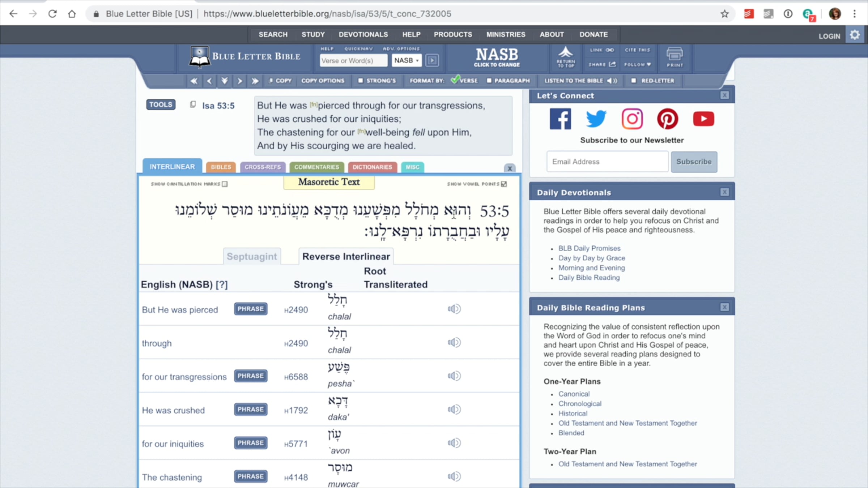Screen dimensions: 868x488
Task: Open YouTube channel icon
Action: (x=703, y=119)
